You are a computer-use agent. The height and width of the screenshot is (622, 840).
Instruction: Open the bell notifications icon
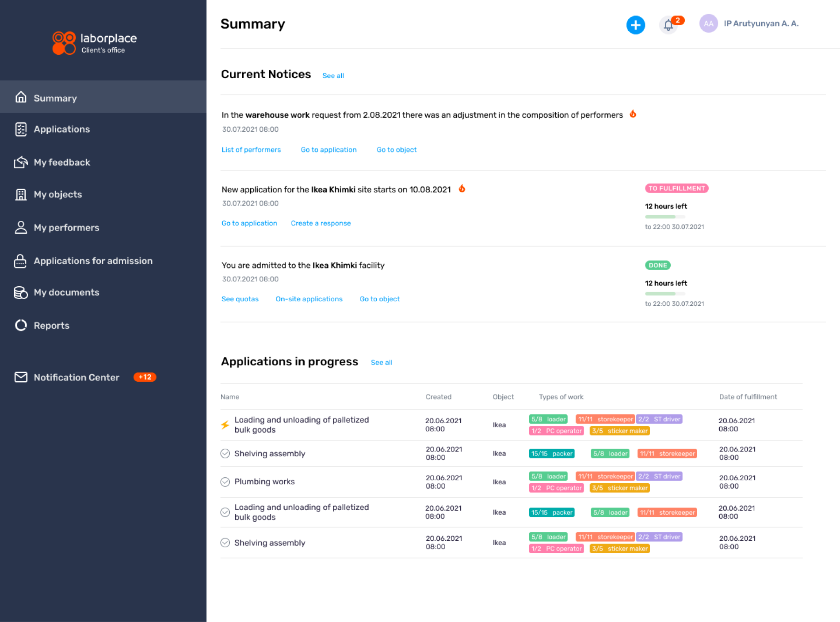point(668,25)
